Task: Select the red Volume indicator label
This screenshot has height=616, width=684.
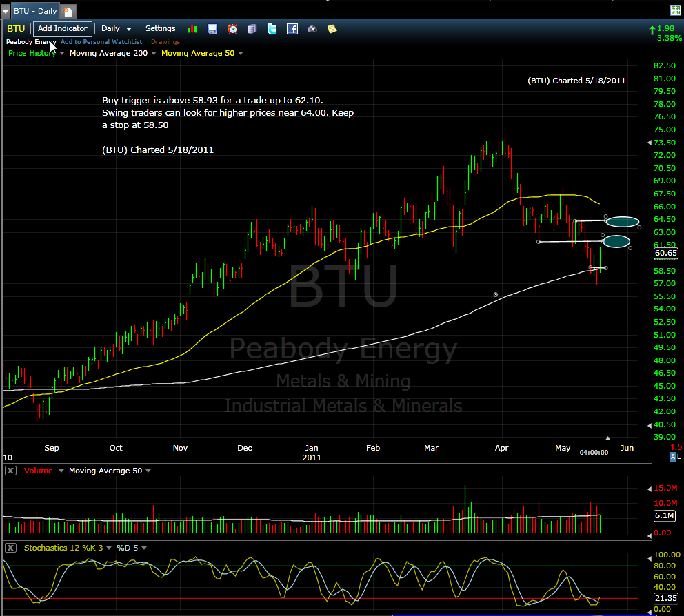Action: [x=39, y=471]
